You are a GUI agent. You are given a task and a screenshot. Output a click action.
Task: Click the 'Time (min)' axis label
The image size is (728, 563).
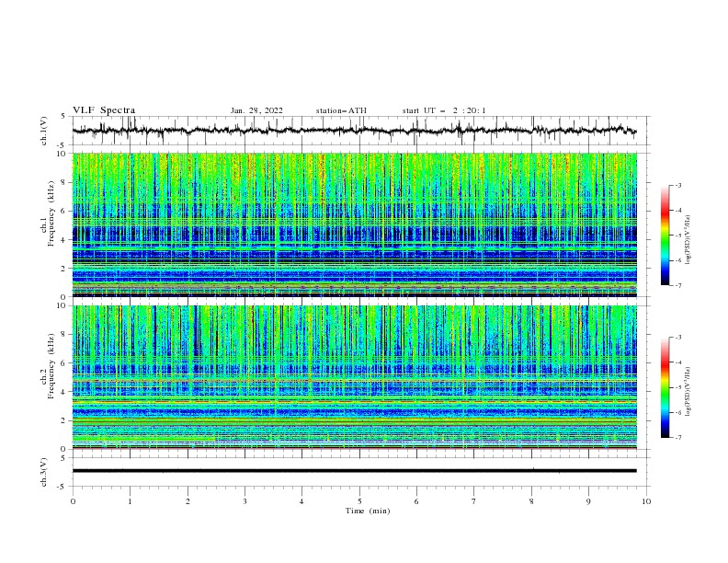click(x=368, y=511)
